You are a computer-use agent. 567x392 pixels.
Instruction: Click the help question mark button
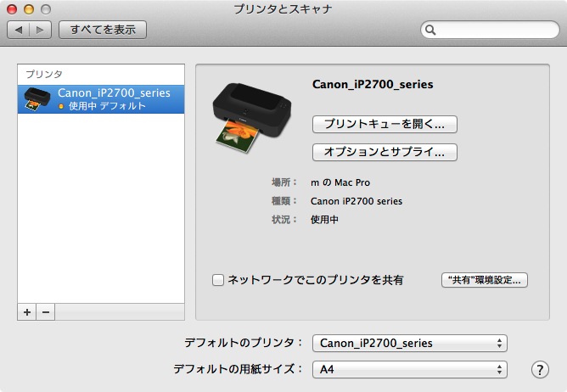[x=540, y=369]
